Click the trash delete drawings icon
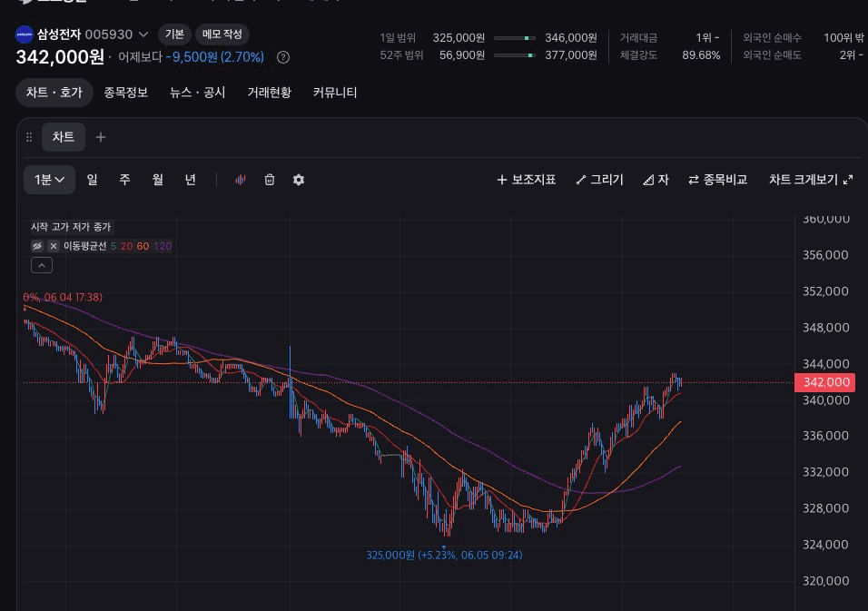 (x=270, y=180)
